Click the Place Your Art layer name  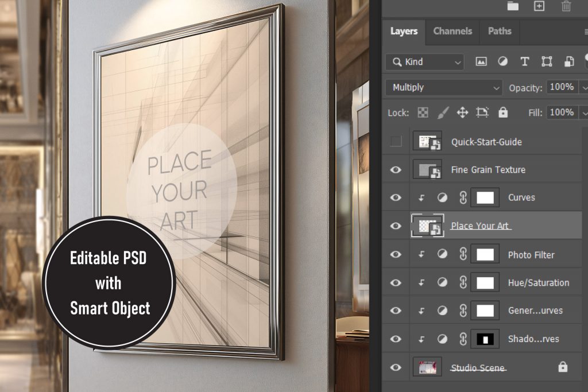pyautogui.click(x=479, y=226)
